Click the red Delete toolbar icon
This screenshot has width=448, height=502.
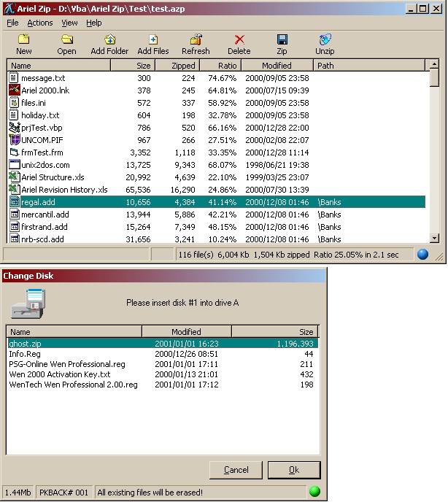239,40
